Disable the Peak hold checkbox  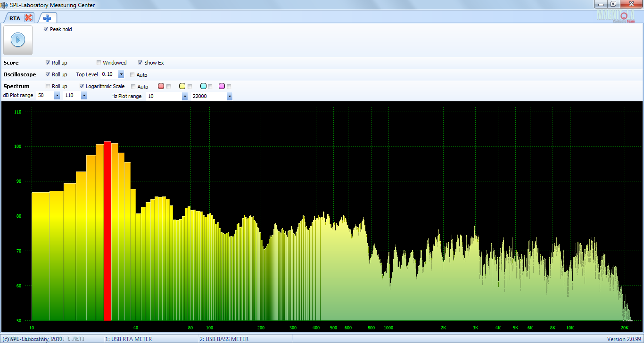[x=46, y=29]
